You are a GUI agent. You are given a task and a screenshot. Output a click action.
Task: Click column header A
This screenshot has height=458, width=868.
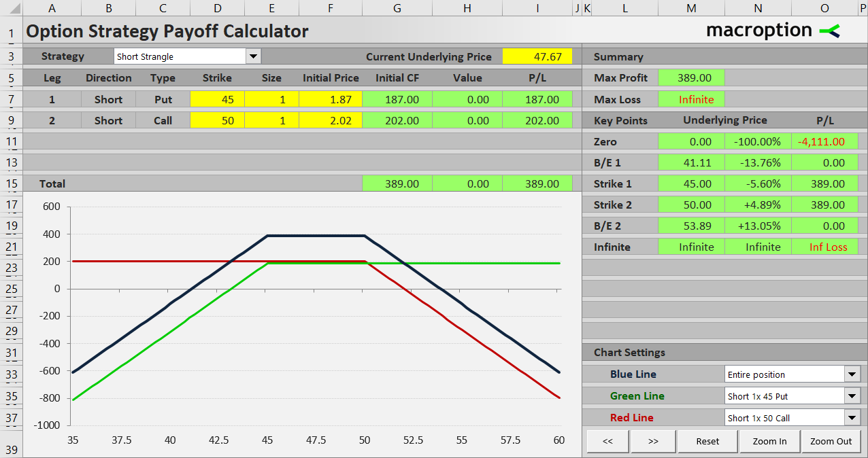pyautogui.click(x=52, y=7)
